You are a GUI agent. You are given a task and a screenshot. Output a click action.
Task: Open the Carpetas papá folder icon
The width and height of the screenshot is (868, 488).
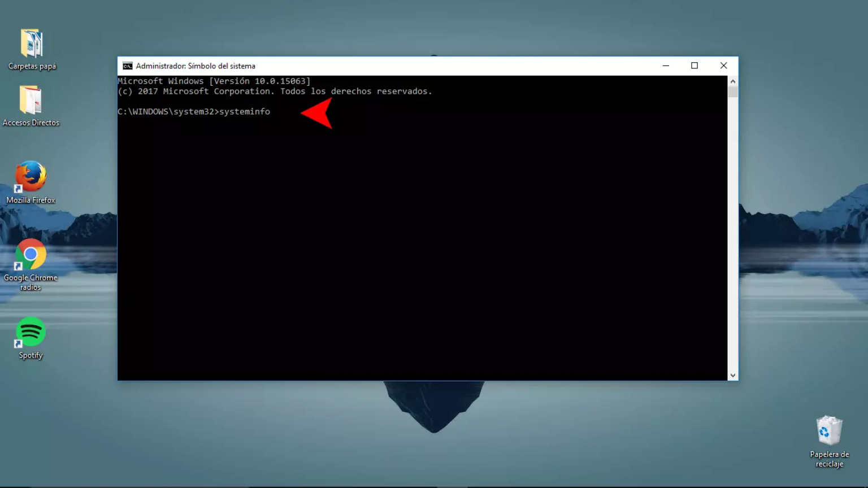[x=32, y=43]
